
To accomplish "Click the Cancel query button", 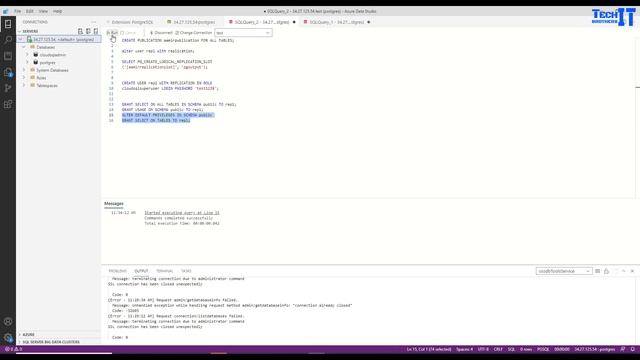I will coord(128,33).
